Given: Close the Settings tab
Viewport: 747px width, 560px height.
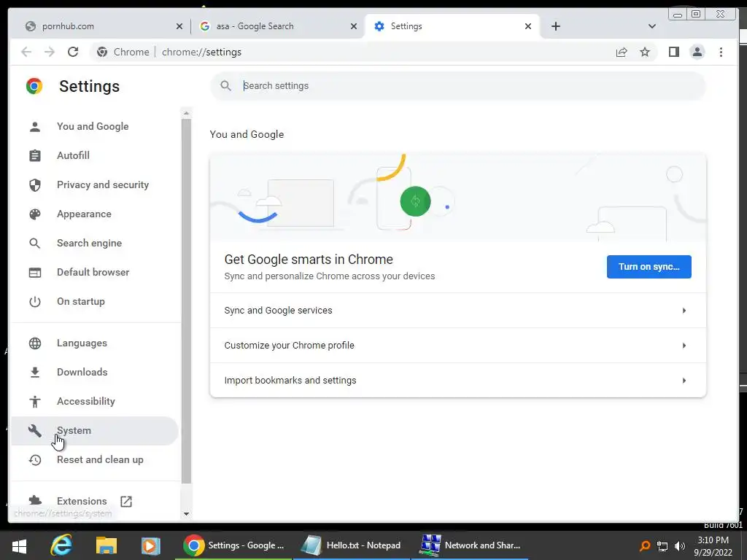Looking at the screenshot, I should coord(528,26).
